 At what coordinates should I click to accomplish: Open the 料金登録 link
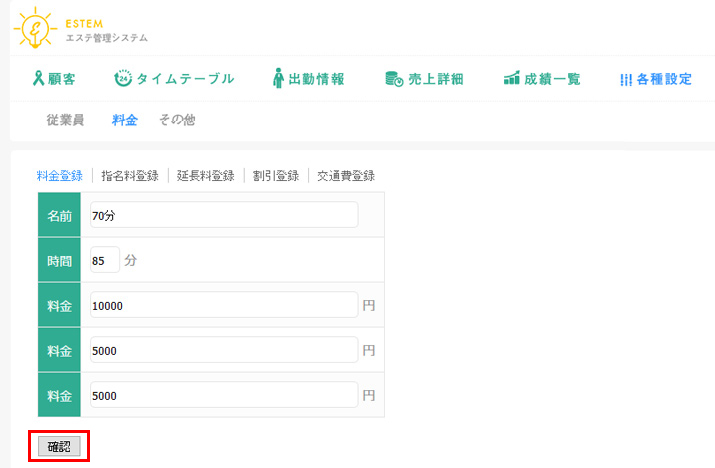(59, 175)
